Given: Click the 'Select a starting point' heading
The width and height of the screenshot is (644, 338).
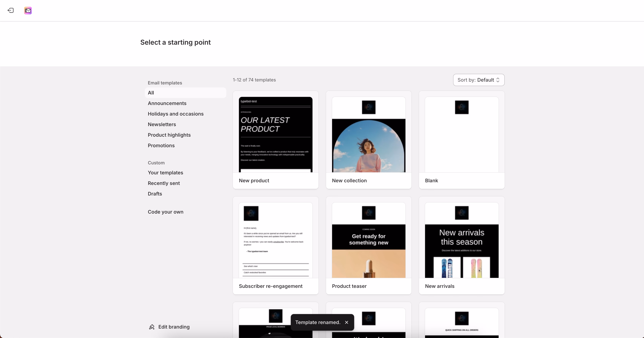Looking at the screenshot, I should coord(175,42).
